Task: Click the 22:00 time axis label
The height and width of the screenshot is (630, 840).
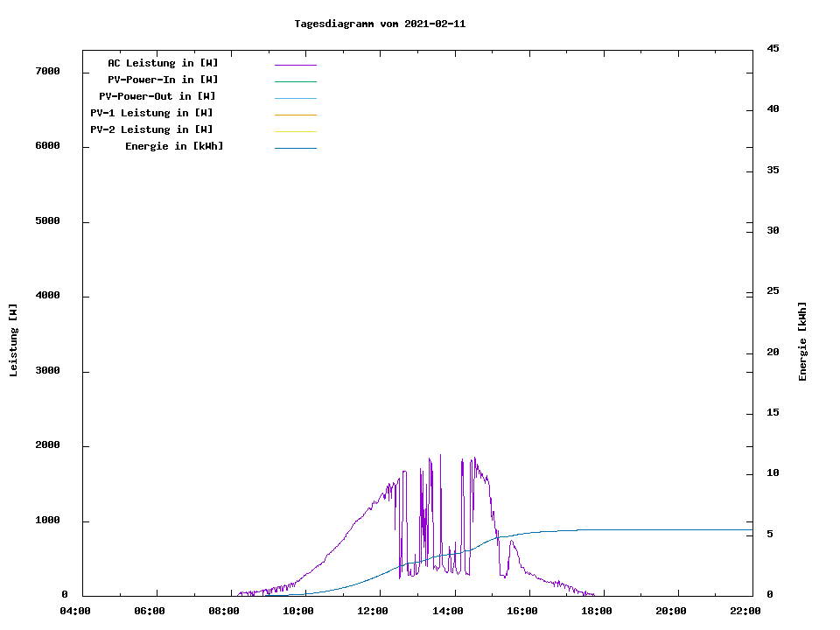Action: (x=745, y=611)
